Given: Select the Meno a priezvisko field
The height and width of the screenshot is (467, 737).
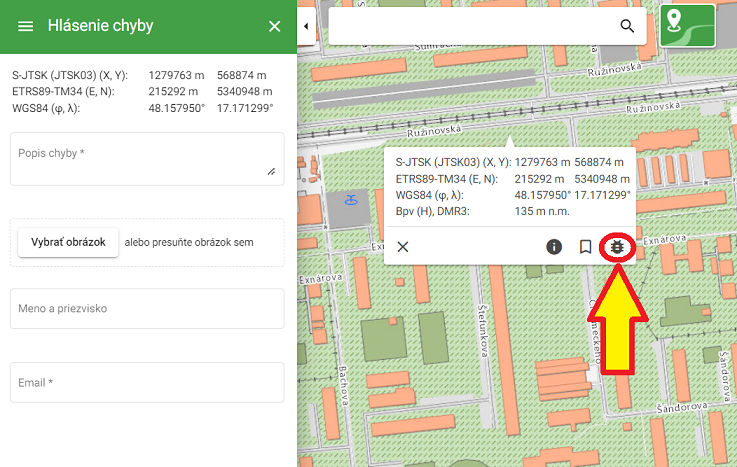Looking at the screenshot, I should [147, 309].
